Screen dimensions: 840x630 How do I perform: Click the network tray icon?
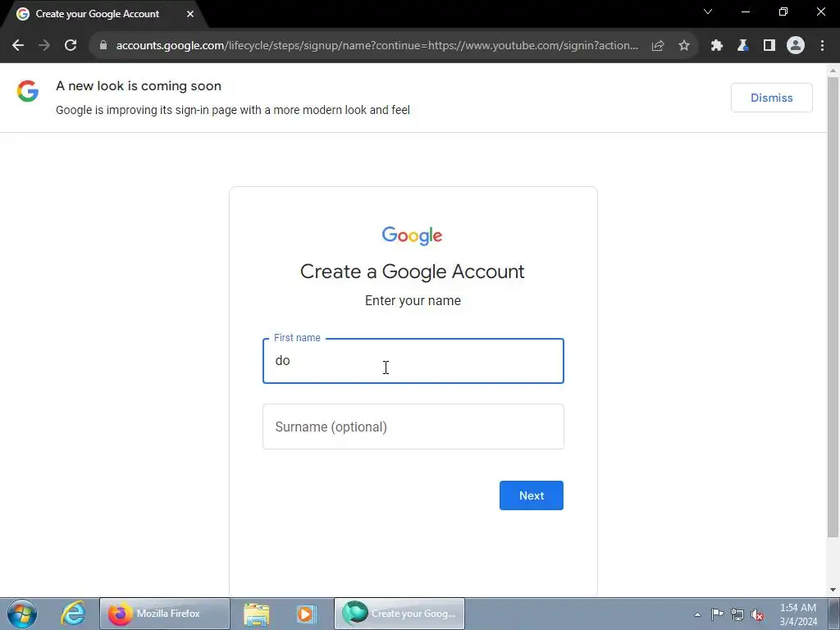737,615
